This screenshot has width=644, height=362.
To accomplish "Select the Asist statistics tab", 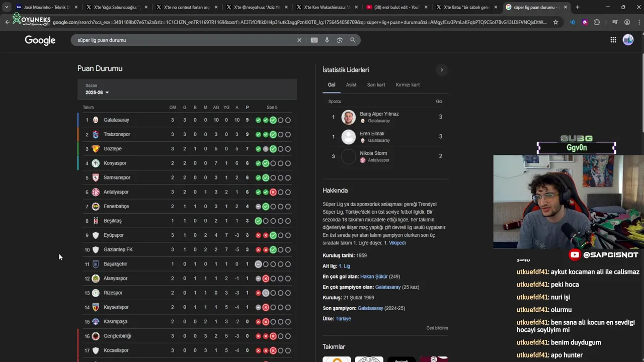I will pyautogui.click(x=351, y=84).
